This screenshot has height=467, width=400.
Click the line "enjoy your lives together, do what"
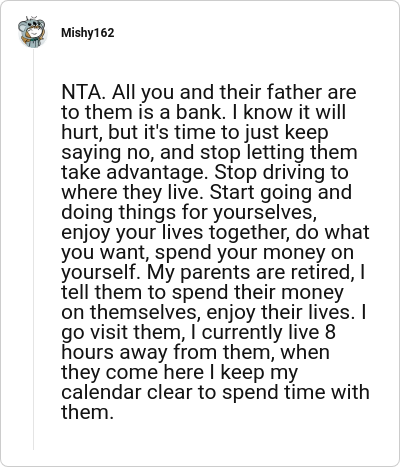(x=215, y=232)
